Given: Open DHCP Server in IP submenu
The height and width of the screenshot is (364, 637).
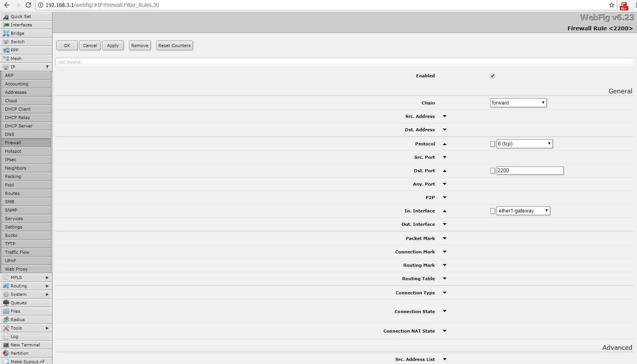Looking at the screenshot, I should [26, 126].
